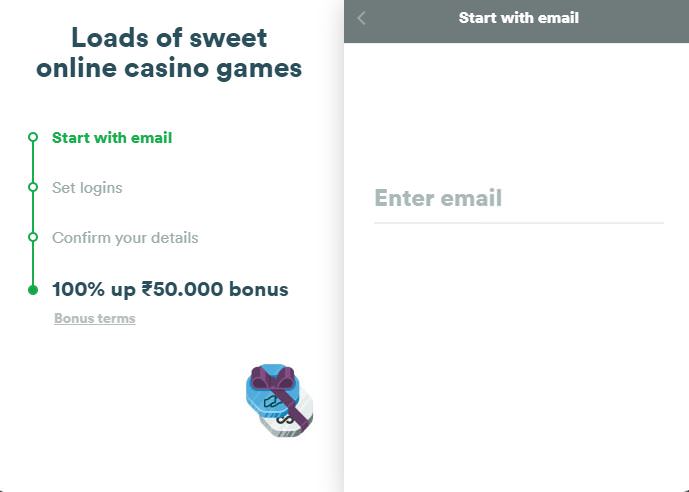689x492 pixels.
Task: Open the Bonus terms link
Action: click(x=94, y=318)
